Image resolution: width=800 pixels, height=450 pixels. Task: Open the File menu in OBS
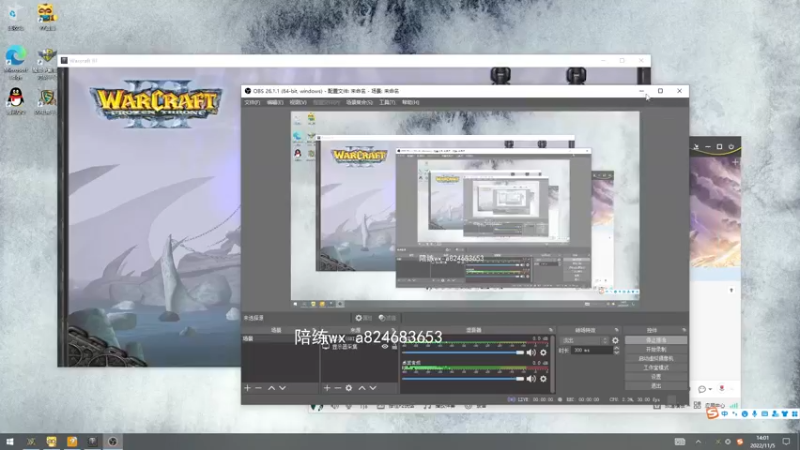coord(252,103)
